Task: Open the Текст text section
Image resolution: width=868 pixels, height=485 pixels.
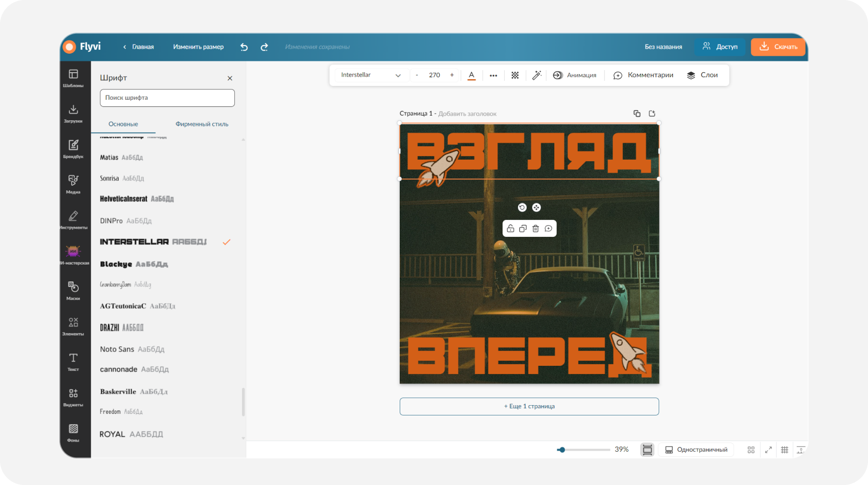Action: pyautogui.click(x=73, y=362)
